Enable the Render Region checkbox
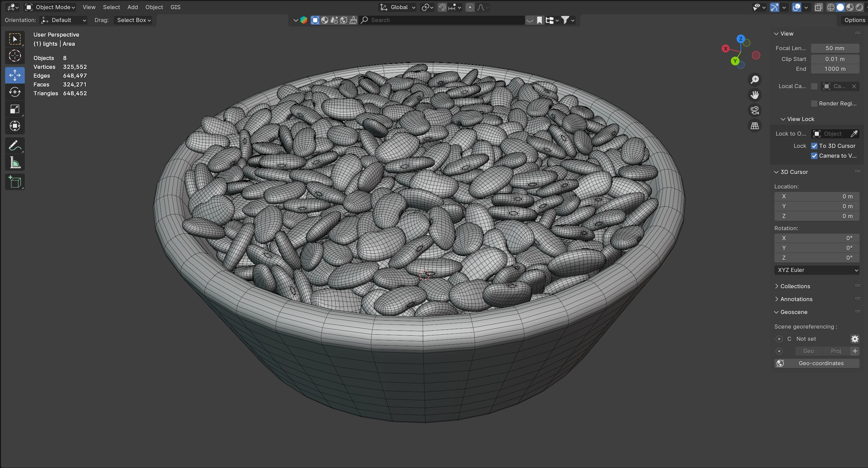 click(814, 103)
